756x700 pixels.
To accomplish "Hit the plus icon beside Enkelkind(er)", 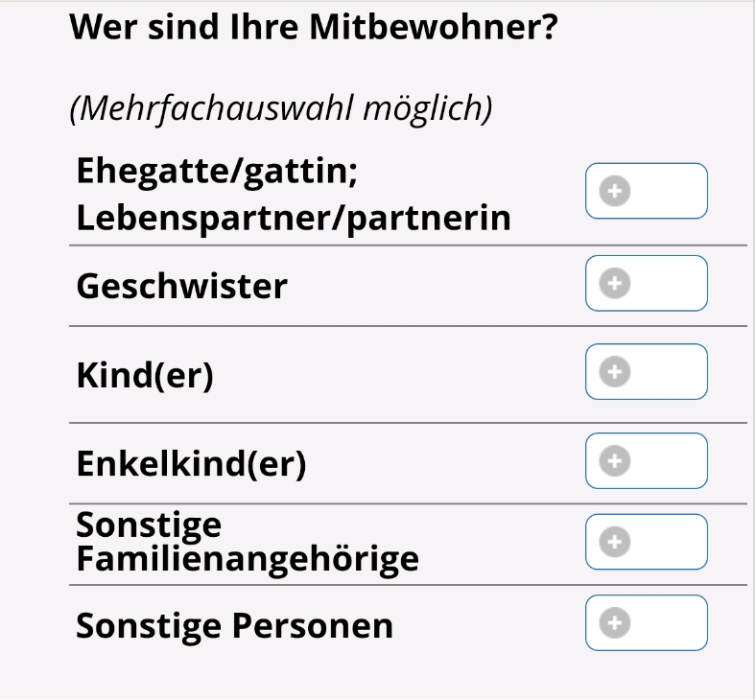I will tap(615, 461).
